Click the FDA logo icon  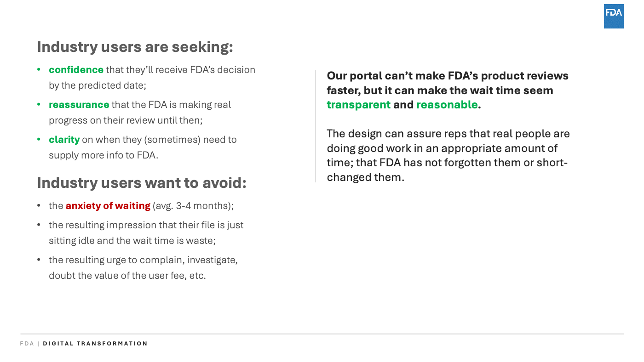(x=614, y=17)
